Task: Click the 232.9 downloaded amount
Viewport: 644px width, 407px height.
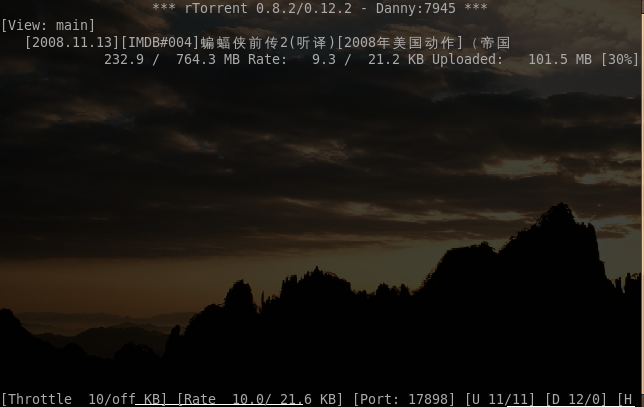Action: click(124, 60)
